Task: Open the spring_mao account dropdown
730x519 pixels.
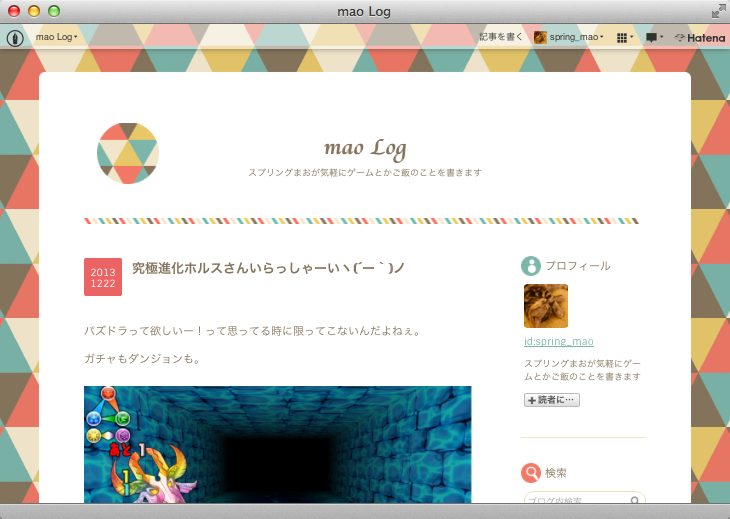Action: click(576, 37)
